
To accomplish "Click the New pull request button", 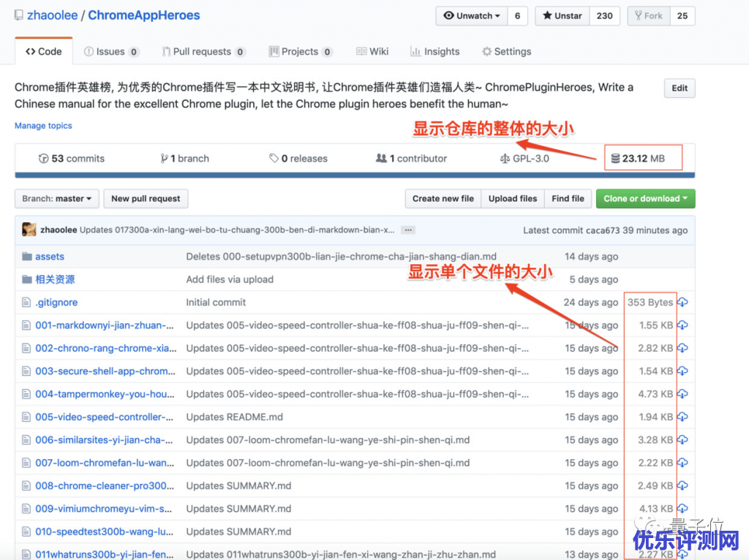I will click(146, 199).
